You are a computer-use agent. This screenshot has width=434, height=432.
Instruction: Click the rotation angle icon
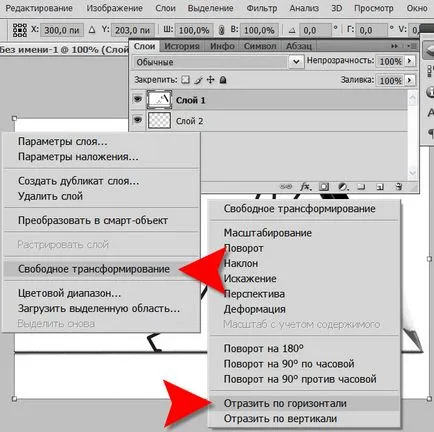tap(292, 31)
